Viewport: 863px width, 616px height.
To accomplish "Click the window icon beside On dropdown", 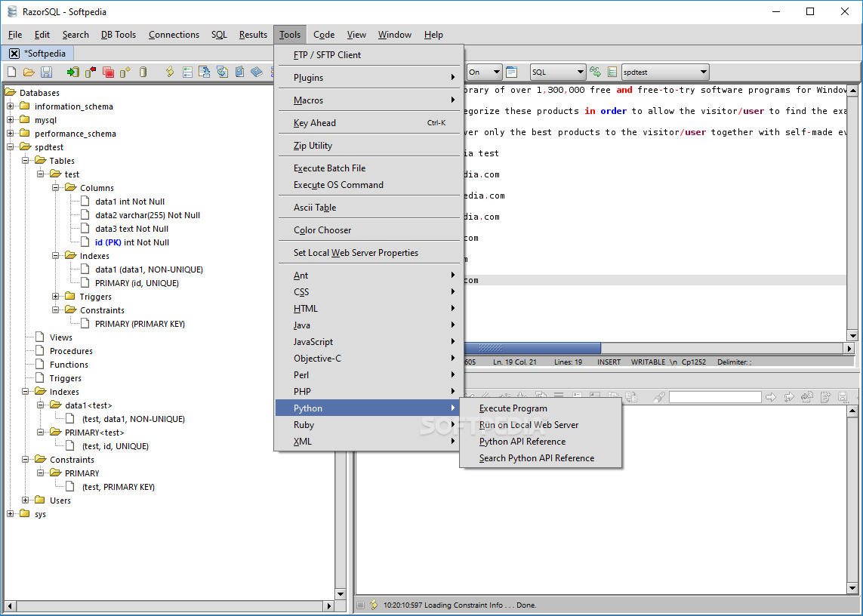I will tap(511, 72).
